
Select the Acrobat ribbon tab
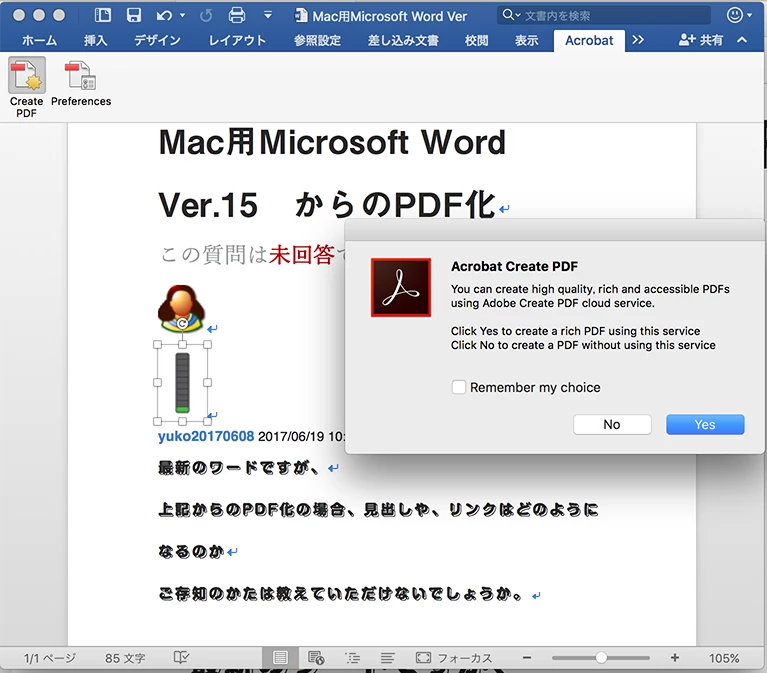pos(589,41)
